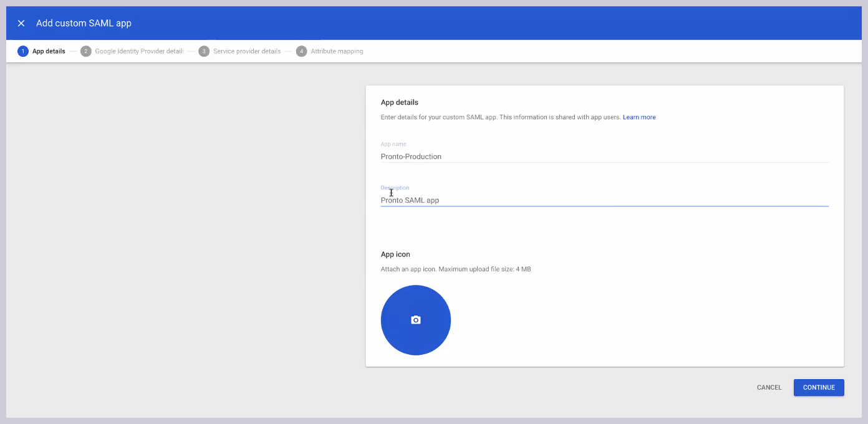This screenshot has width=868, height=424.
Task: Click the step 1 numbered circle
Action: coord(23,51)
